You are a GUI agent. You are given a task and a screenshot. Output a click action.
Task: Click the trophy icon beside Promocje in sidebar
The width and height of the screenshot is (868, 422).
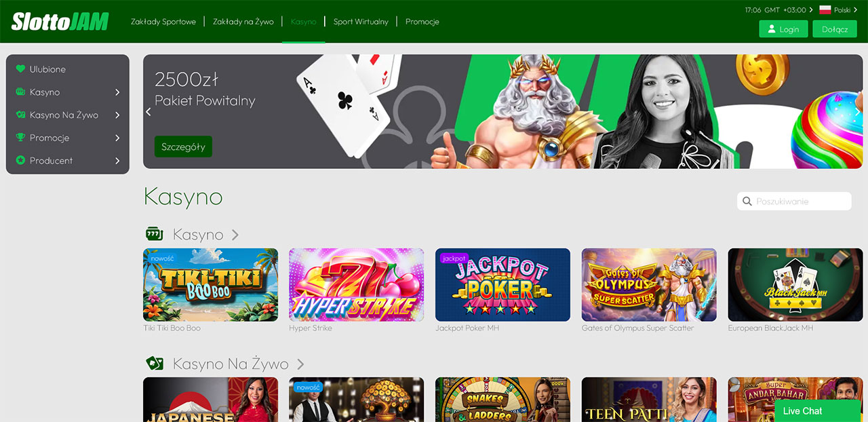tap(20, 138)
